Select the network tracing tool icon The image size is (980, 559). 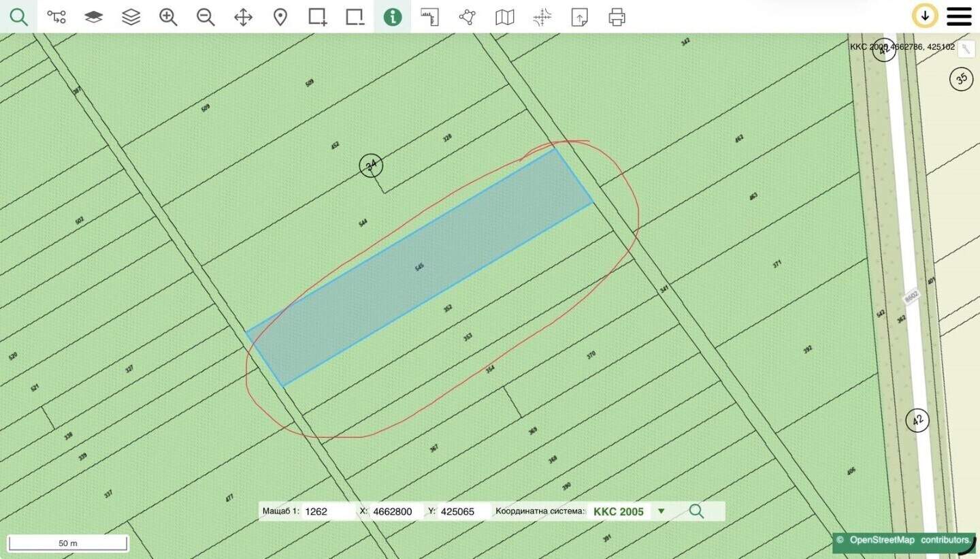coord(56,17)
